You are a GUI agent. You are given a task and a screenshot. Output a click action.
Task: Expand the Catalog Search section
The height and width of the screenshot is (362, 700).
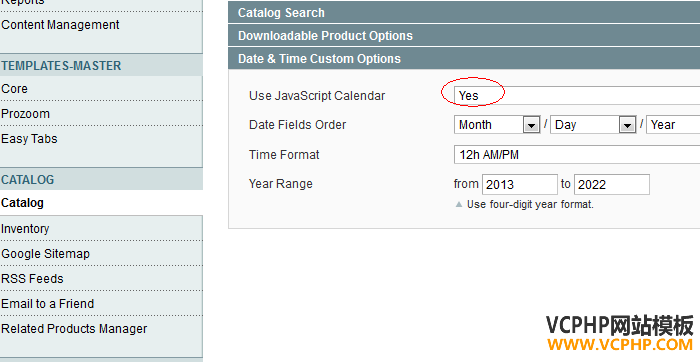click(464, 12)
